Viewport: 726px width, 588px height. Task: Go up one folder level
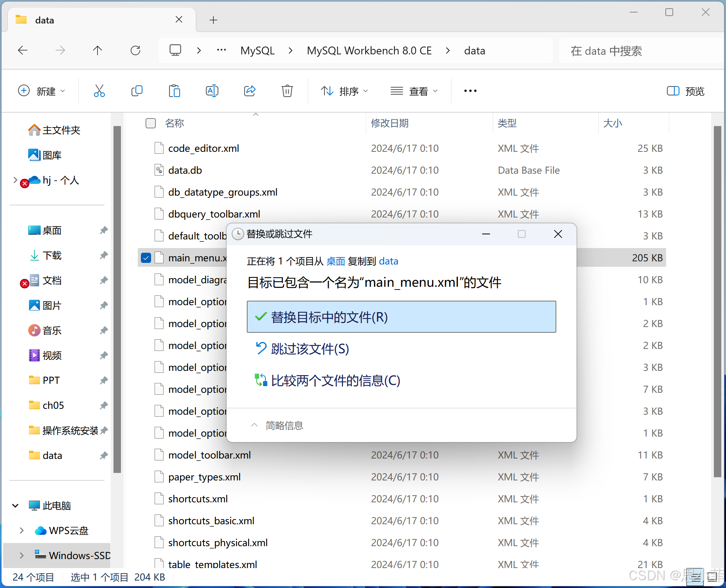(x=97, y=50)
